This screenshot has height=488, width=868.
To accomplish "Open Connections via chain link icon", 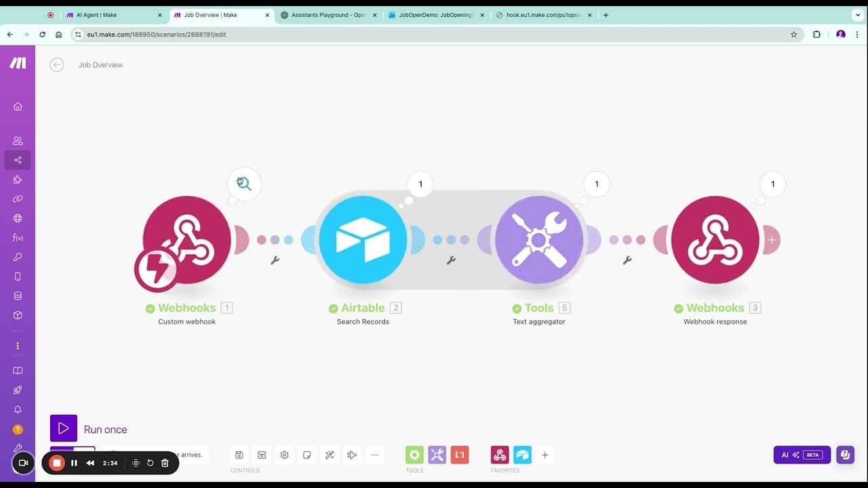I will (x=18, y=199).
